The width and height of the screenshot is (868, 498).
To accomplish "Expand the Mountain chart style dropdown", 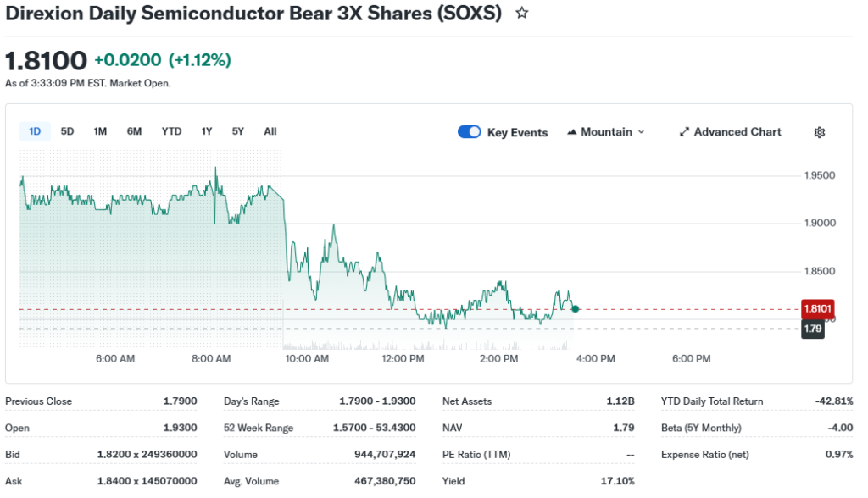I will tap(641, 132).
